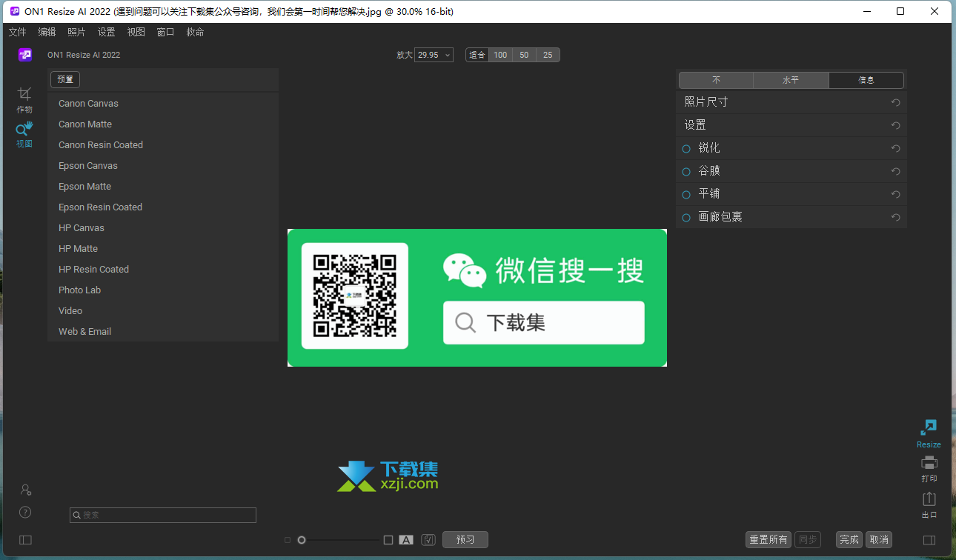Click the 取消 cancel button
The width and height of the screenshot is (956, 560).
879,540
